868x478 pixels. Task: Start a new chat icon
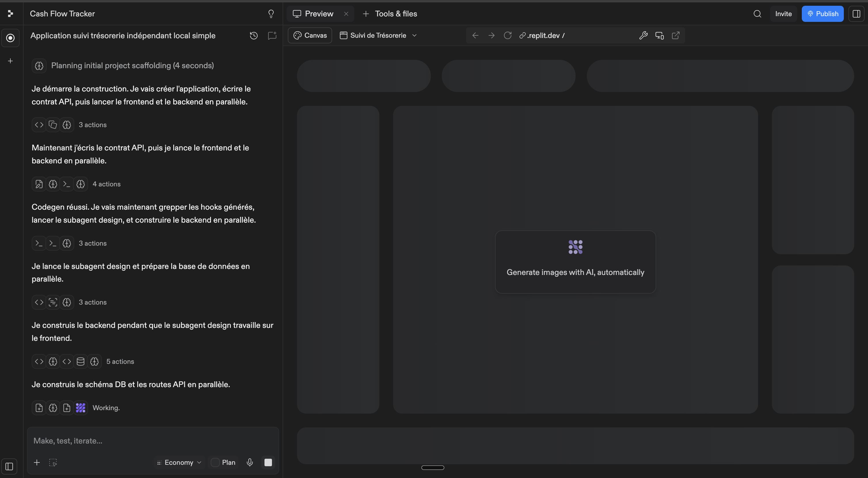pos(272,35)
